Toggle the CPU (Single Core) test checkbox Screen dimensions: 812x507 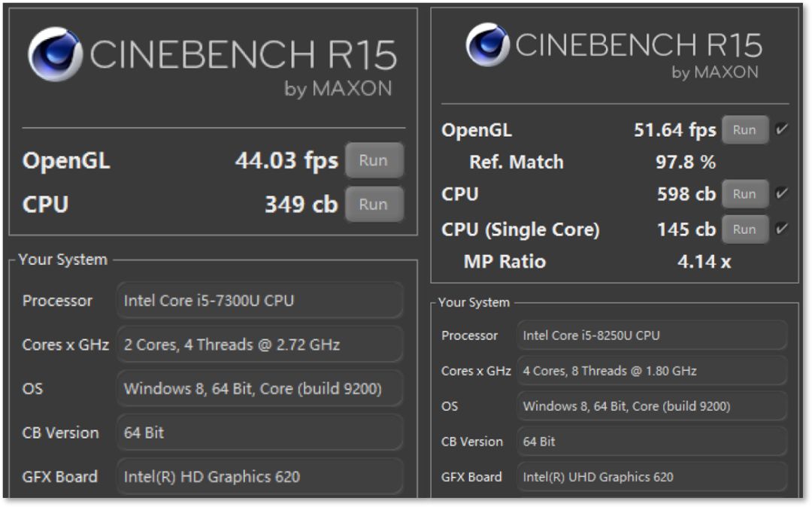(782, 229)
